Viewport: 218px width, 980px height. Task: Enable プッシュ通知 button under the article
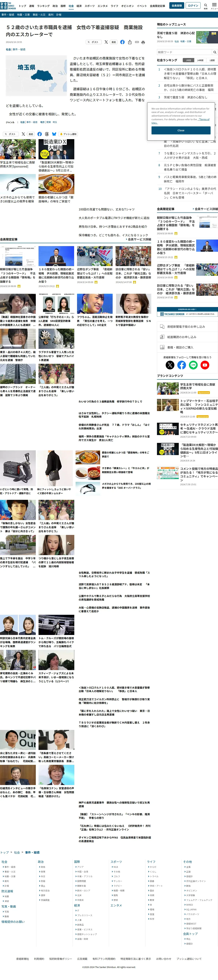point(68,134)
